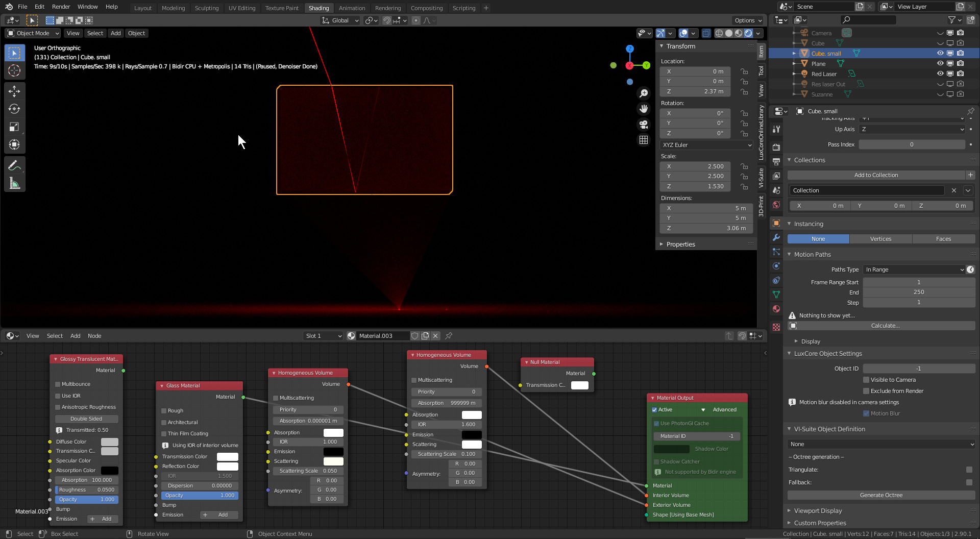Click the Location Z field
The image size is (980, 539).
(x=695, y=91)
